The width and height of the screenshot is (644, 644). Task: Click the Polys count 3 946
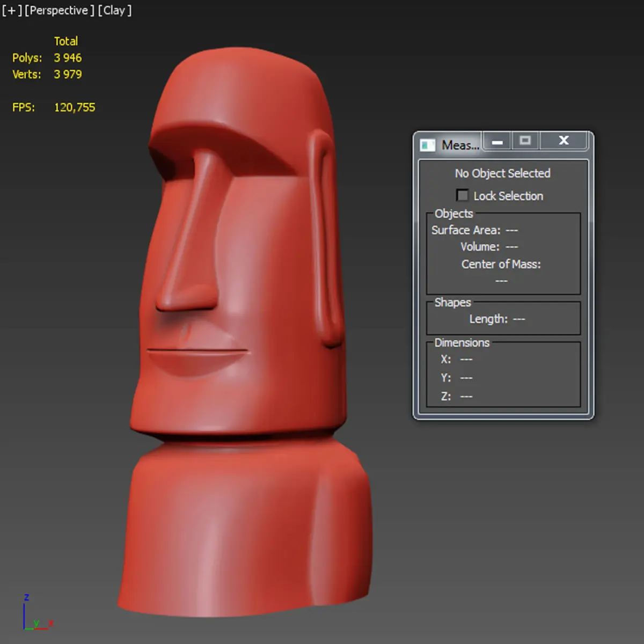(x=68, y=58)
